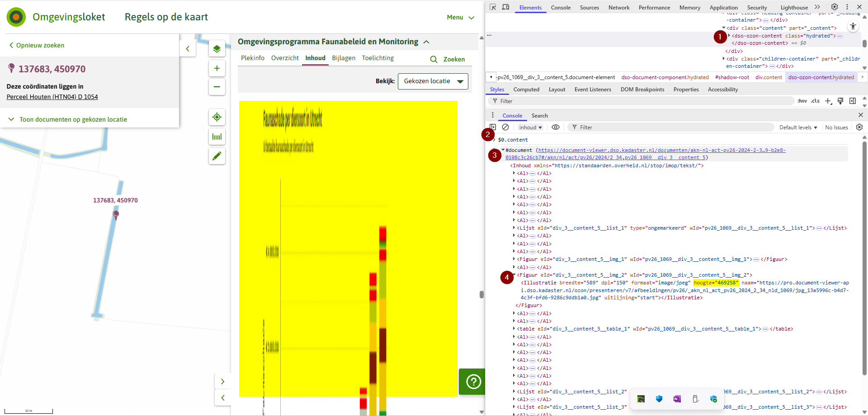Clear the console with the ban icon
The height and width of the screenshot is (416, 868).
coord(505,128)
